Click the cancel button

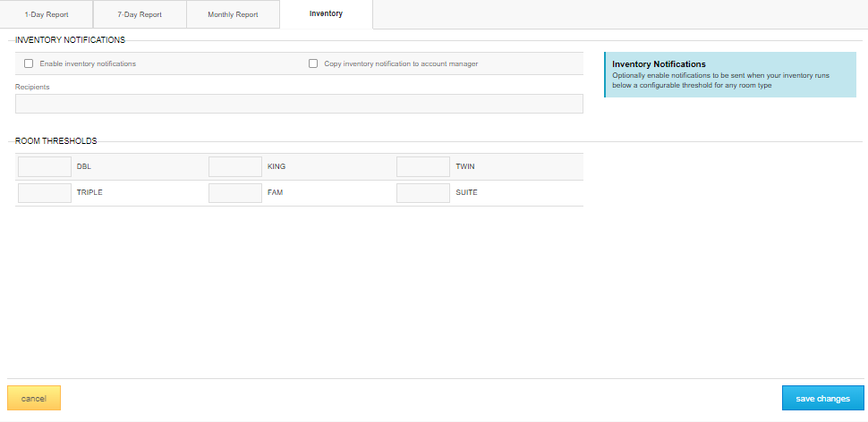tap(34, 398)
